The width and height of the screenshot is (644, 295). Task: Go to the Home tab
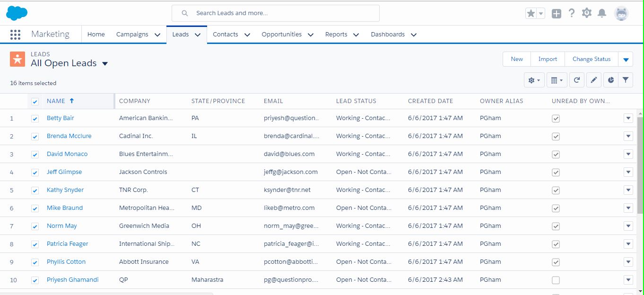pyautogui.click(x=96, y=35)
